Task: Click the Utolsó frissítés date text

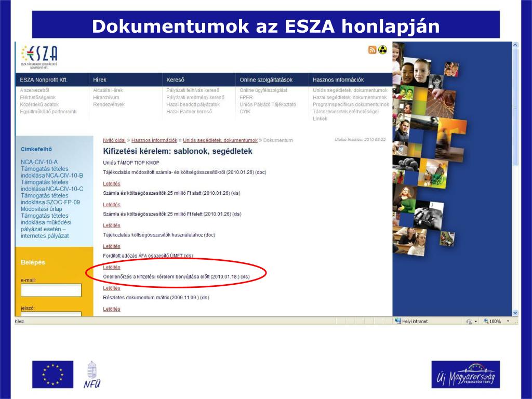Action: coord(360,139)
